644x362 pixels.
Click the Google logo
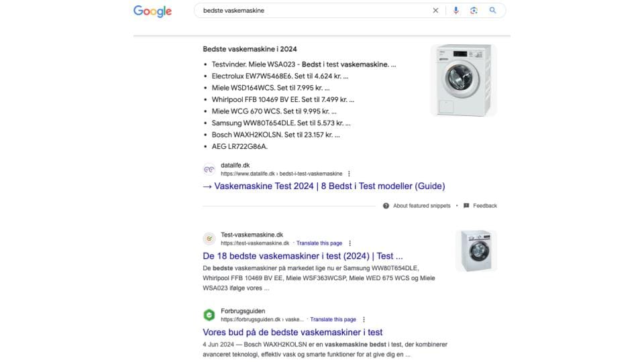pos(152,11)
